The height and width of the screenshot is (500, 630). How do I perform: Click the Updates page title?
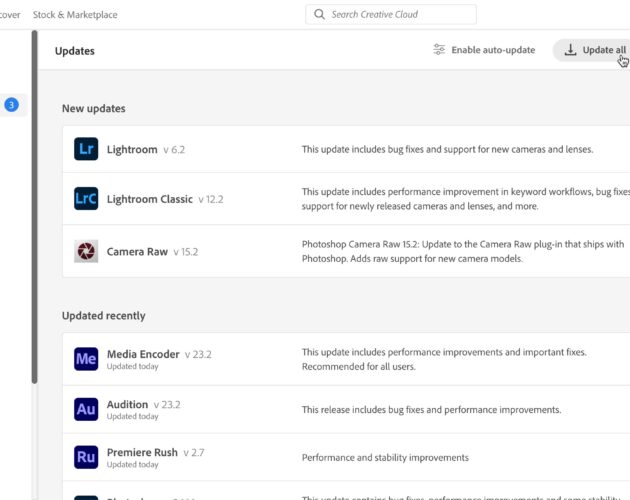(x=75, y=51)
